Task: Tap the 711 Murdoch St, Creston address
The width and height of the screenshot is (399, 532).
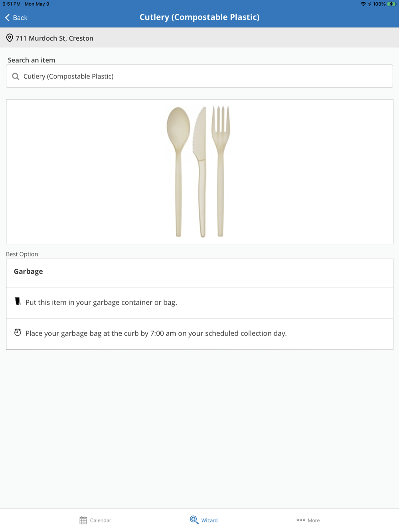Action: point(54,38)
